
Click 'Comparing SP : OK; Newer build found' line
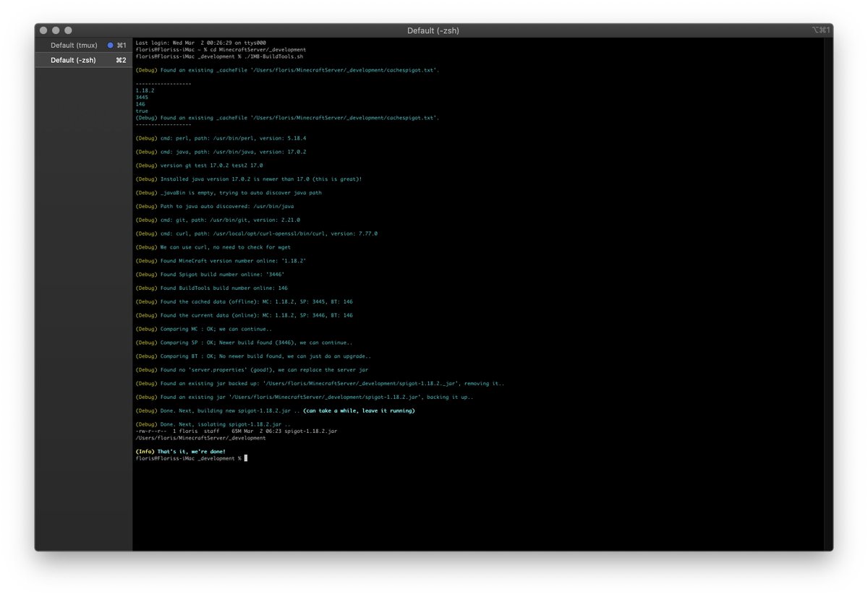tap(244, 343)
